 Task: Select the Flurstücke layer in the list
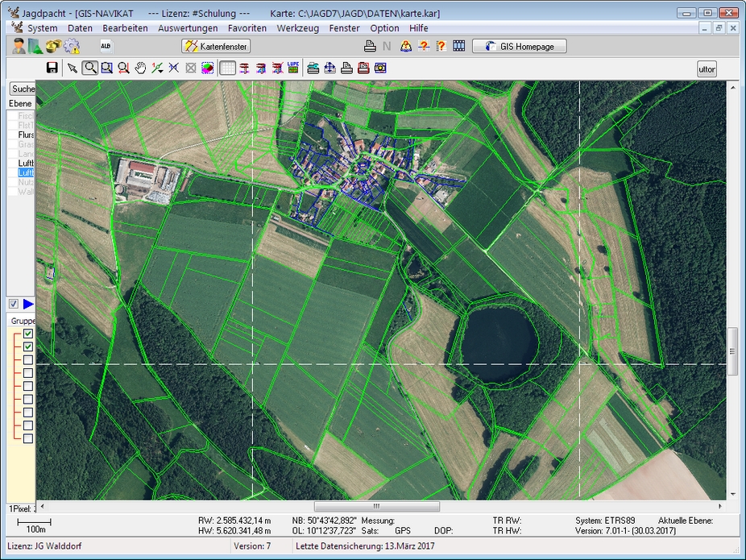coord(26,135)
